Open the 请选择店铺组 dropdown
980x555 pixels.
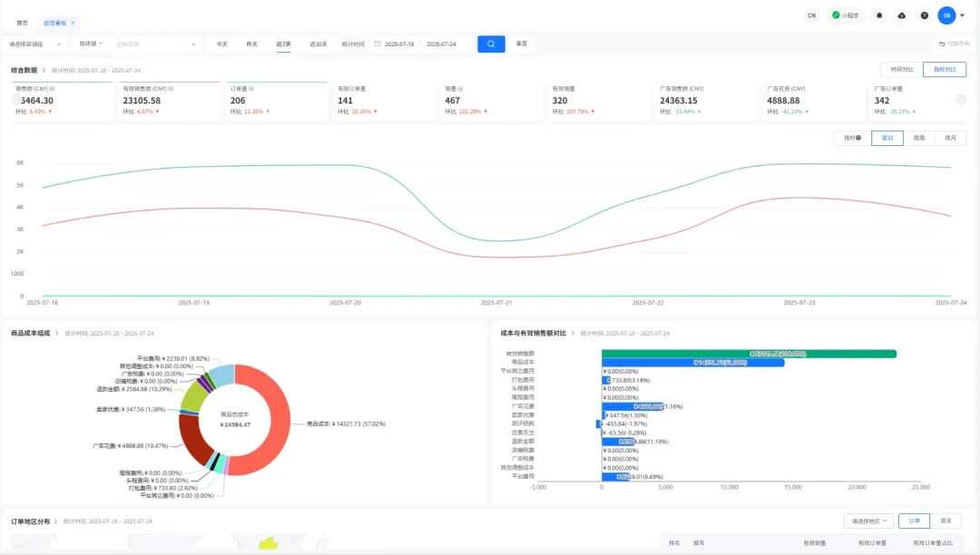tap(34, 44)
